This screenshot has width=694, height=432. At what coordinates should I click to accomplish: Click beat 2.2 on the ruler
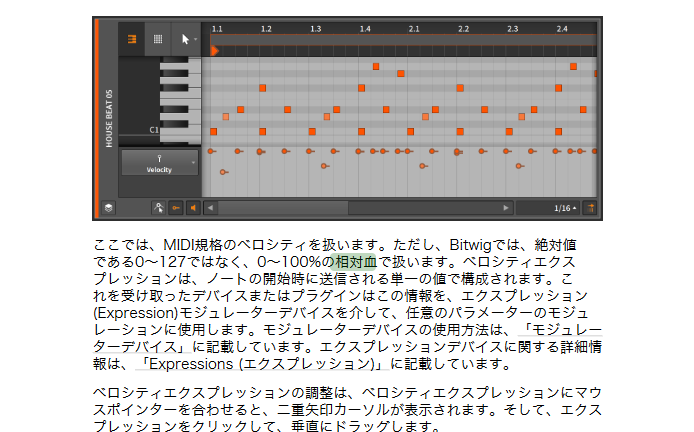[463, 29]
